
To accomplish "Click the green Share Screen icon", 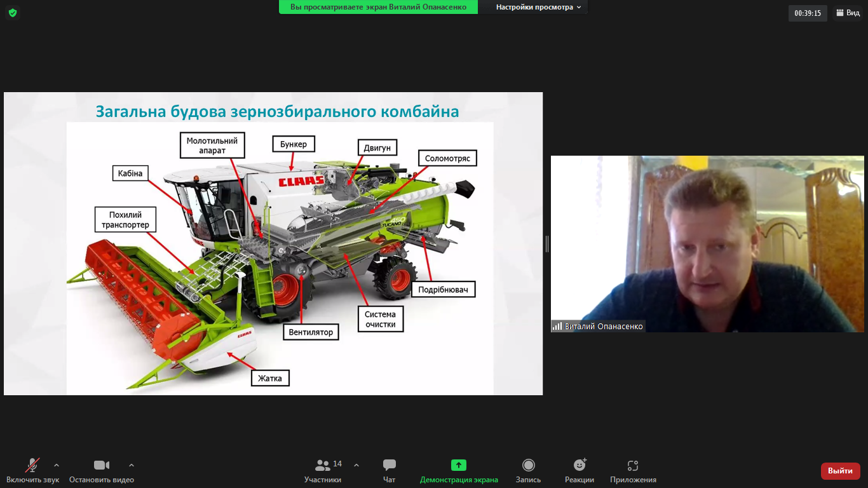I will pyautogui.click(x=459, y=465).
